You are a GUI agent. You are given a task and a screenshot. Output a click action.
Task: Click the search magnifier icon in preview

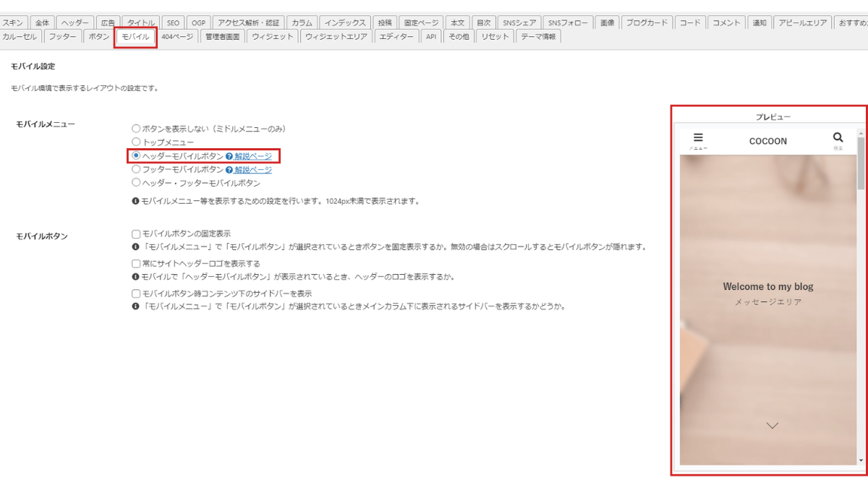[x=838, y=138]
